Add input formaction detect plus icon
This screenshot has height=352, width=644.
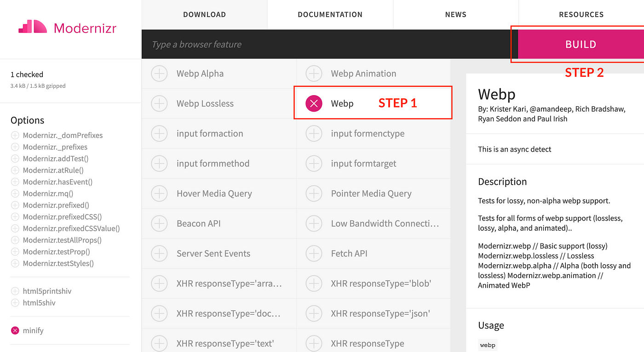pos(159,134)
